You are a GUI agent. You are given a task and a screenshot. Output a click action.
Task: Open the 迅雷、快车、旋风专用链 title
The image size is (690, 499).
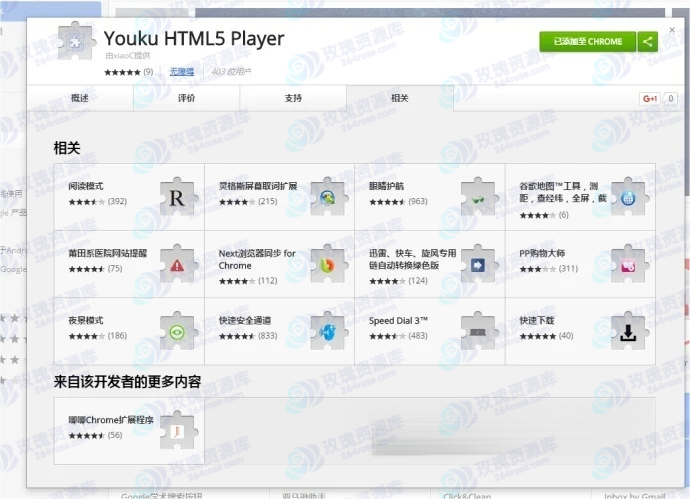(x=412, y=260)
